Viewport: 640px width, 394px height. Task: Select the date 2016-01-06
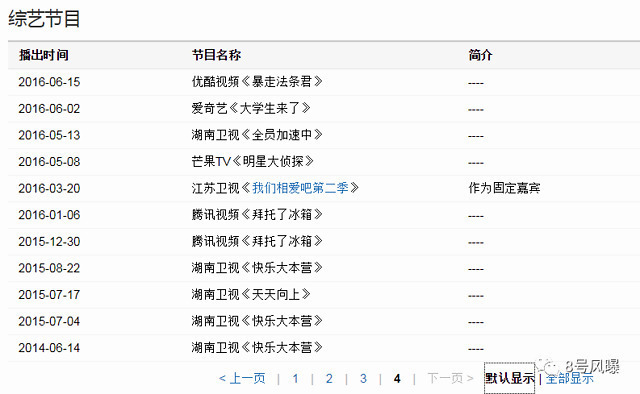pos(49,215)
